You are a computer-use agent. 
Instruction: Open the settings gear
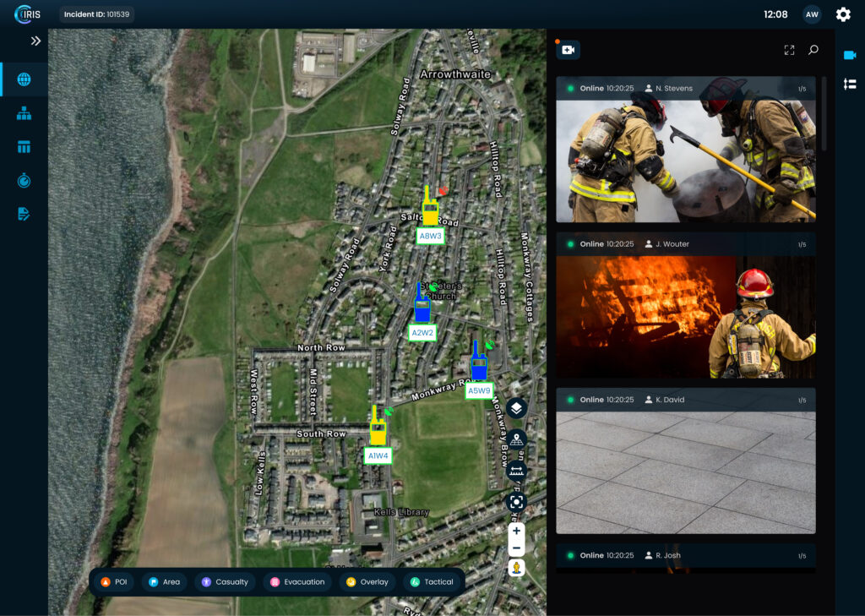(843, 14)
